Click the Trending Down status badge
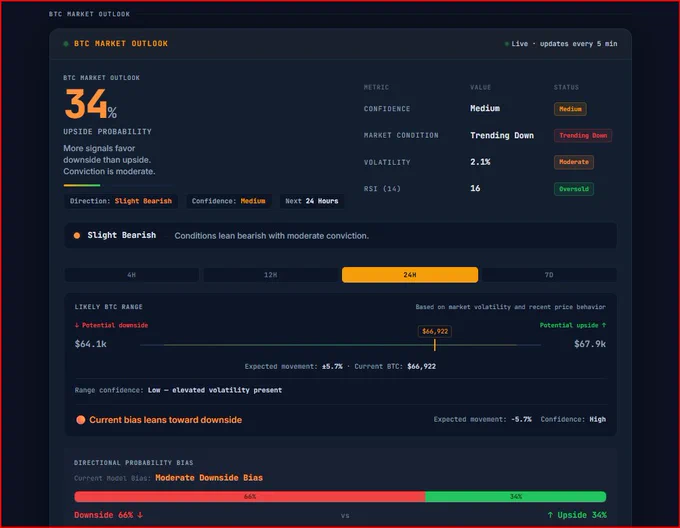This screenshot has width=680, height=528. coord(583,136)
